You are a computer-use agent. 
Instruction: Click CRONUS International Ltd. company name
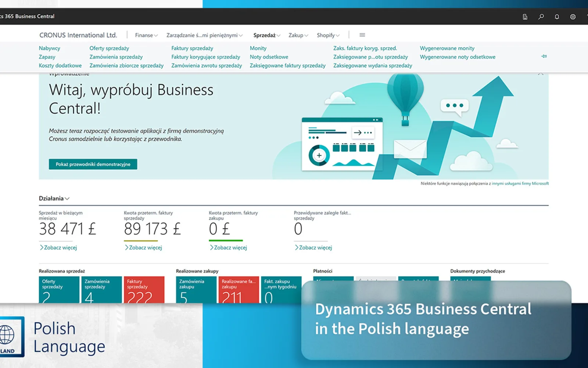(x=78, y=35)
